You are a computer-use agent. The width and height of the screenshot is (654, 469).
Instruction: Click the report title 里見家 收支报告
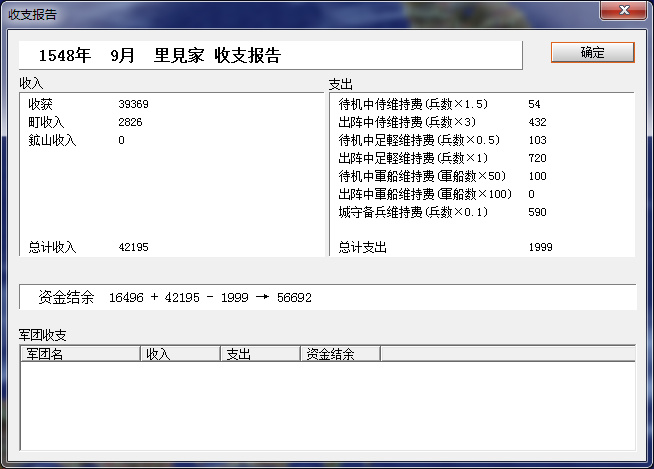click(217, 55)
